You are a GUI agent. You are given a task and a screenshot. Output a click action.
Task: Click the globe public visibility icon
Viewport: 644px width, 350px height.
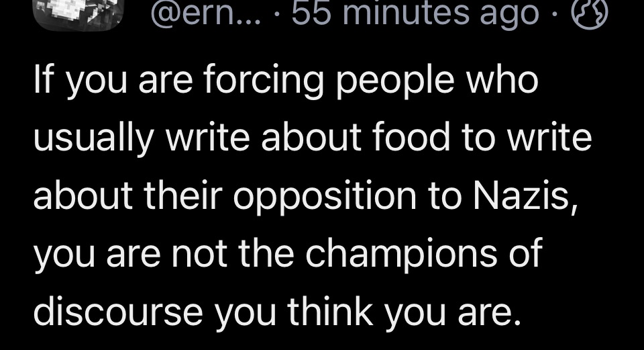[590, 13]
